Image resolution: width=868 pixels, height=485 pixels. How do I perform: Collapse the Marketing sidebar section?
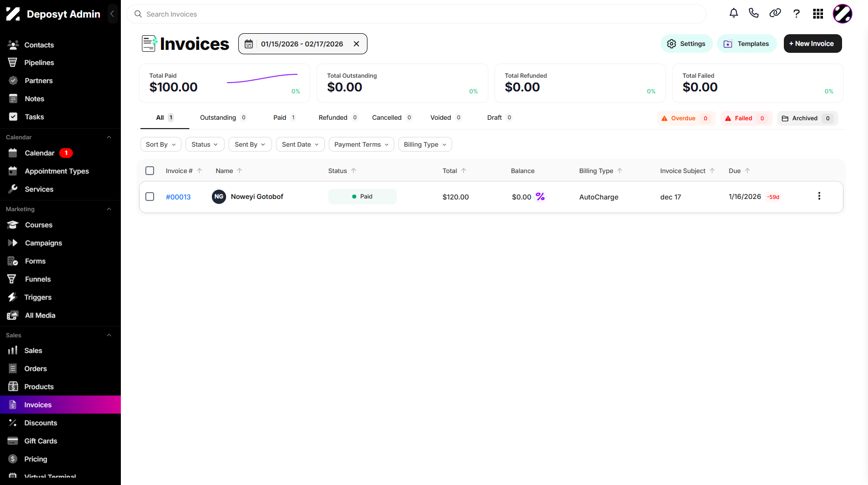[x=109, y=209]
